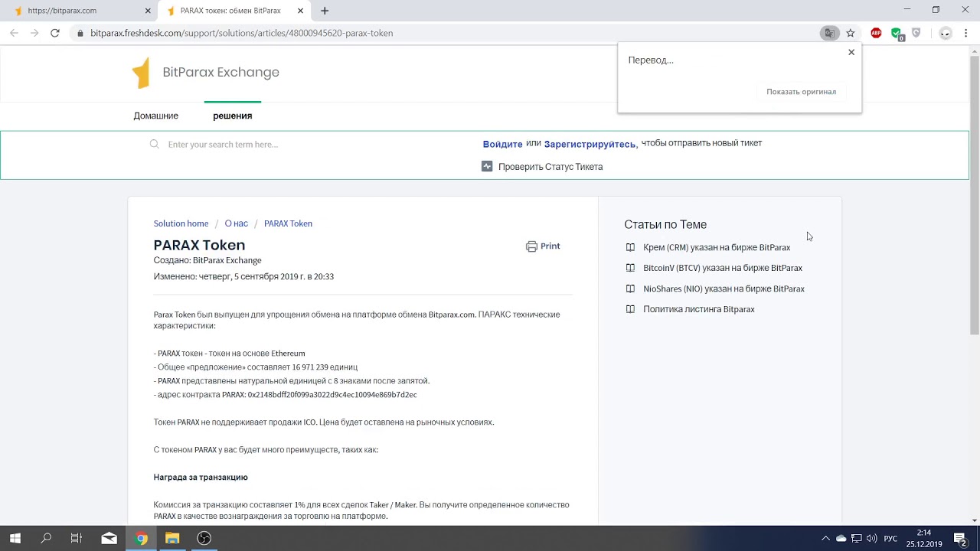Open the green shield checkmark extension
The width and height of the screenshot is (980, 551).
point(897,34)
